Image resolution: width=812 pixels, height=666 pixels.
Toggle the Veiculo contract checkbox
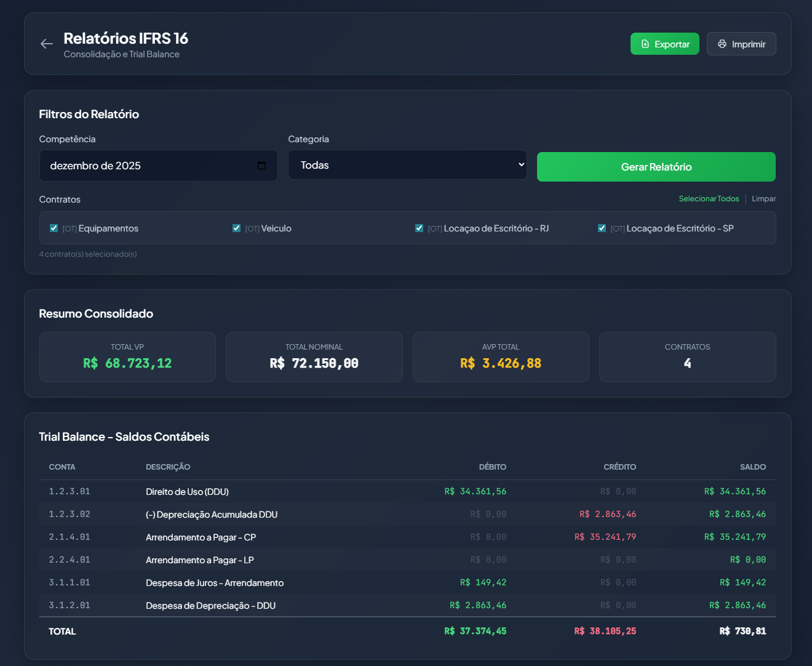pos(237,228)
